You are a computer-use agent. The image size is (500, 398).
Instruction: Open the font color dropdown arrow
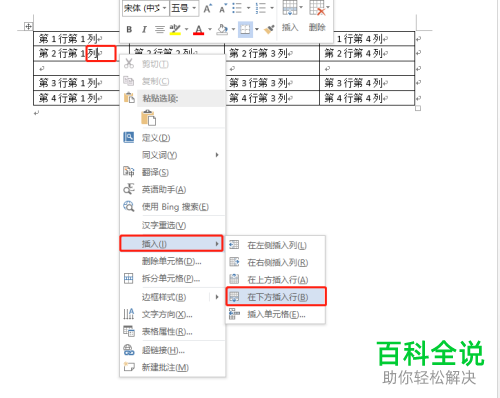click(210, 29)
